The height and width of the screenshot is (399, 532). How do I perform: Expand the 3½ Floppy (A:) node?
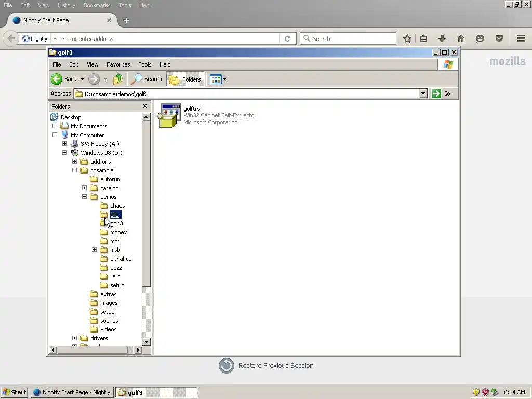pos(64,143)
